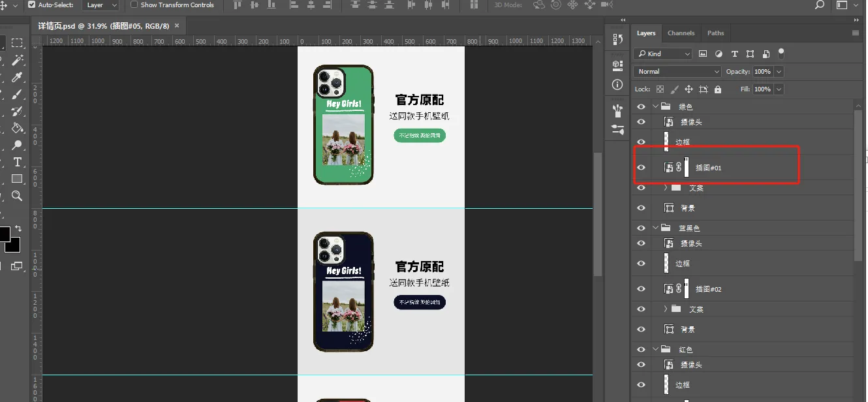Screen dimensions: 868x402
Task: Select the Eyedropper tool
Action: tap(17, 77)
